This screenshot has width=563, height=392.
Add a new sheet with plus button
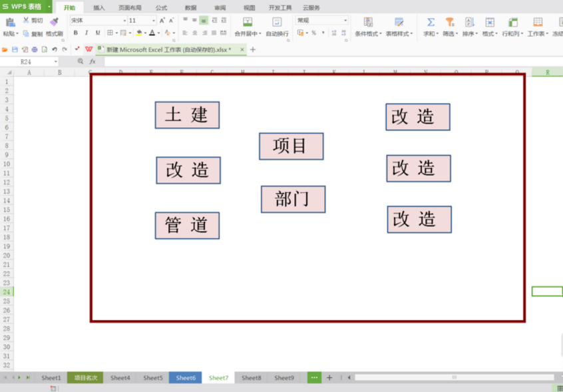329,377
